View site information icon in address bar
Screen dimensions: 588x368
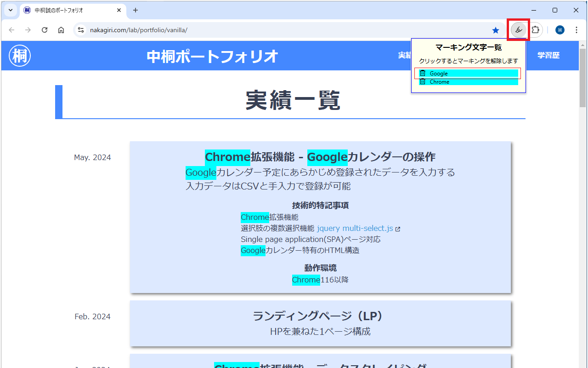pos(81,30)
